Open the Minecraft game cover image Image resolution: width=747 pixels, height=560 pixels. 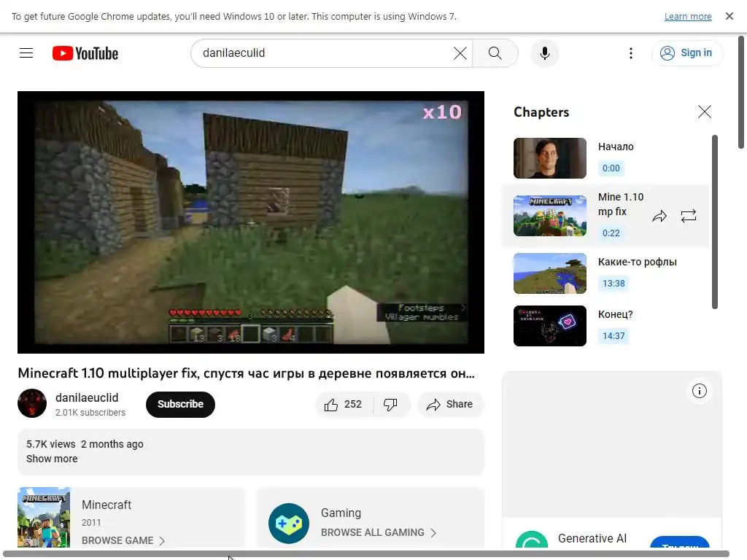pos(44,517)
